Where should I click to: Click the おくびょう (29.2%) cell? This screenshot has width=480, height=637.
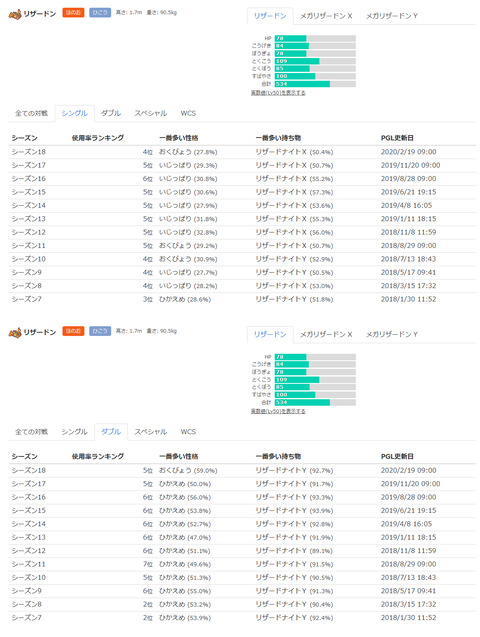click(x=188, y=246)
